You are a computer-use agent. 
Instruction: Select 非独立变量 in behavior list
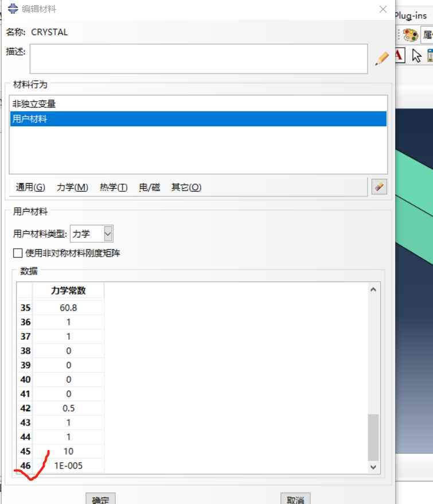tap(198, 104)
